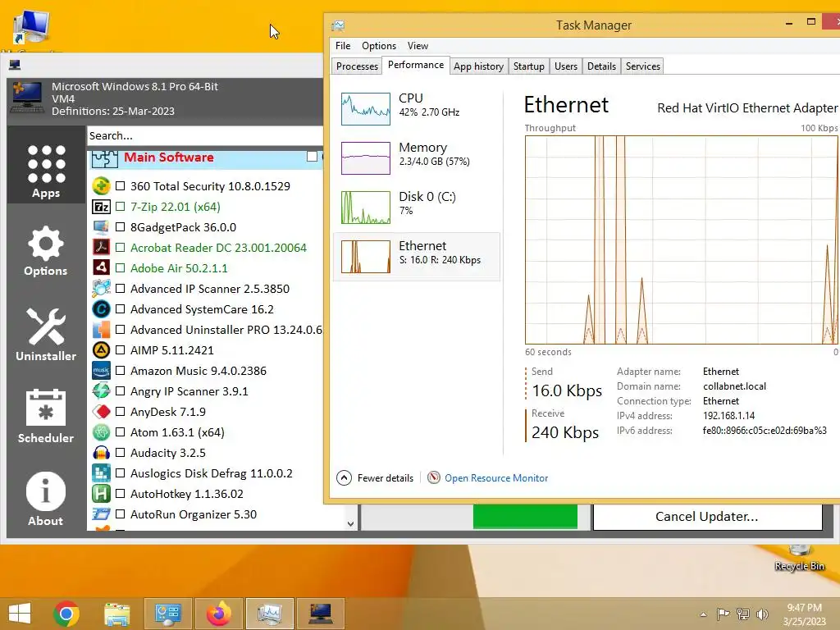The width and height of the screenshot is (840, 630).
Task: Click the Advanced Uninstaller PRO icon
Action: [101, 330]
